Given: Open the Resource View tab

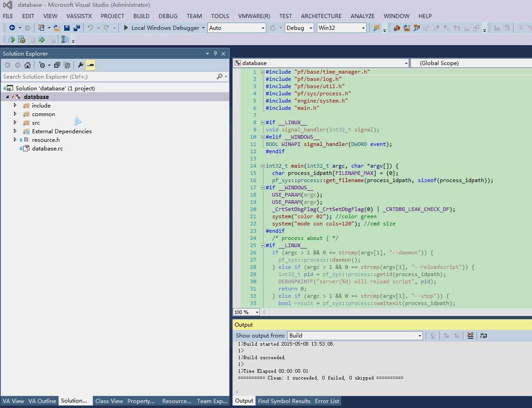Looking at the screenshot, I should (x=176, y=401).
